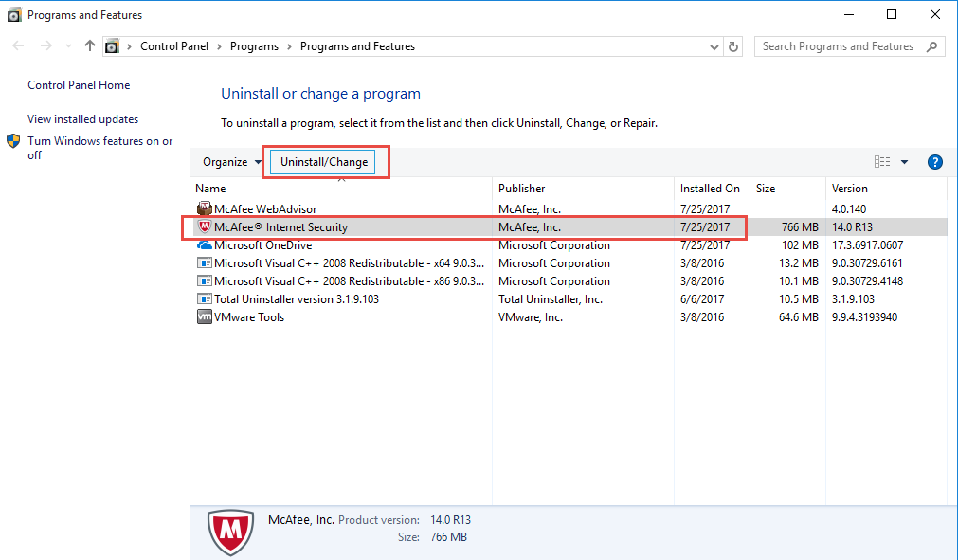Image resolution: width=958 pixels, height=560 pixels.
Task: Click the Programs breadcrumb
Action: [x=254, y=46]
